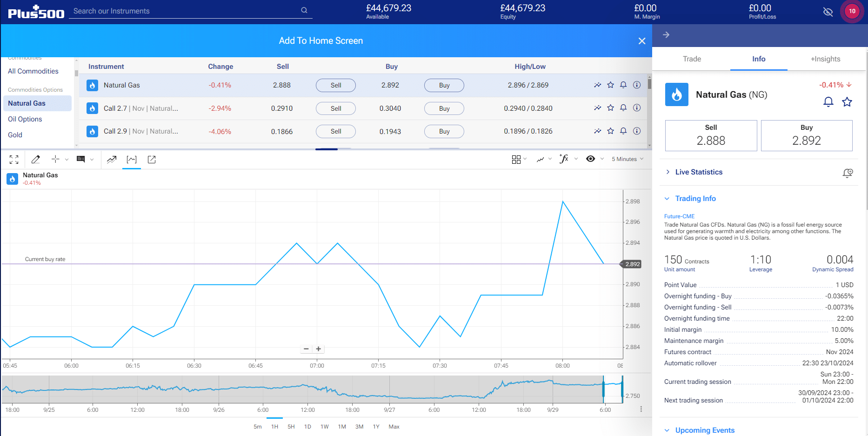Click the Sell 2.888 price box

[x=711, y=135]
